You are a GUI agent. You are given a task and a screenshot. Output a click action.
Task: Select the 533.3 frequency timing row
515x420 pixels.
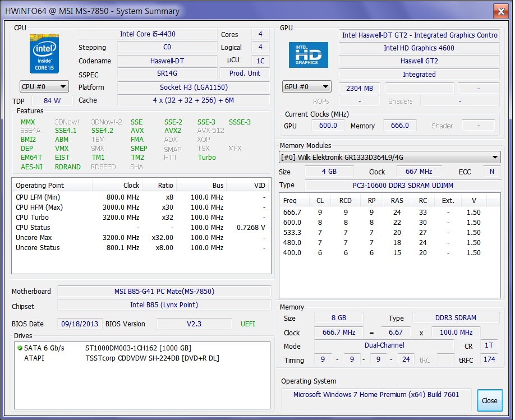click(x=389, y=233)
